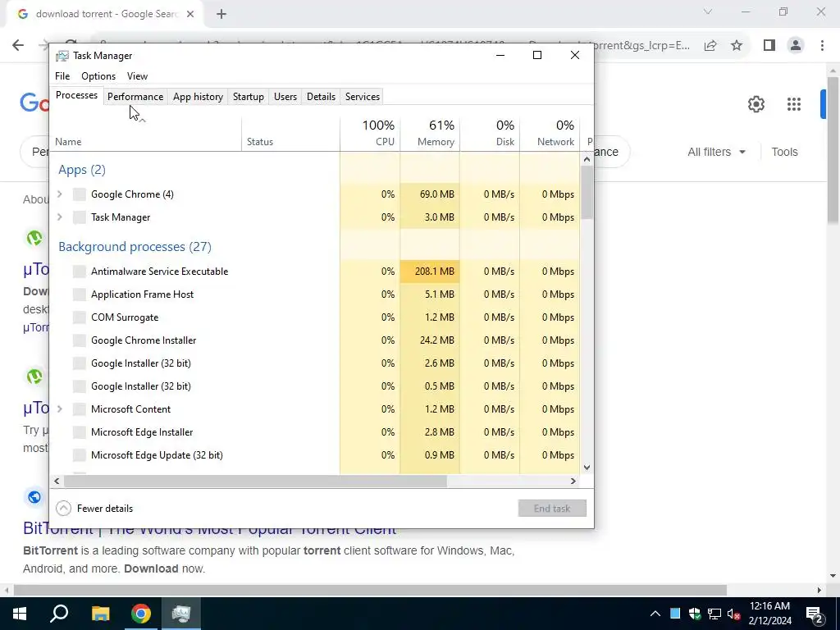Close the download torrent tab
This screenshot has height=630, width=840.
click(190, 15)
